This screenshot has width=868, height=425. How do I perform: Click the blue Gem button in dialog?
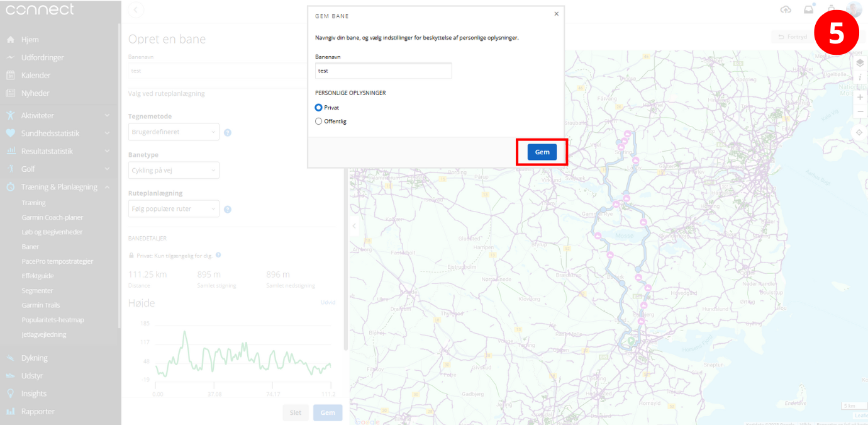pos(542,152)
